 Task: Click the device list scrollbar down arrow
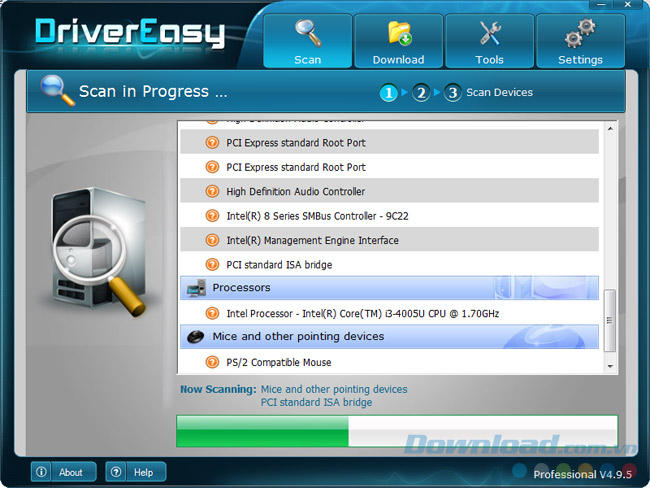pyautogui.click(x=610, y=366)
